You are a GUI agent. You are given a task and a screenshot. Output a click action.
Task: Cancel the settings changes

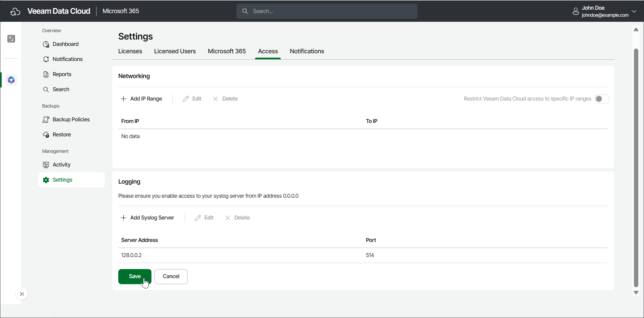[x=171, y=276]
